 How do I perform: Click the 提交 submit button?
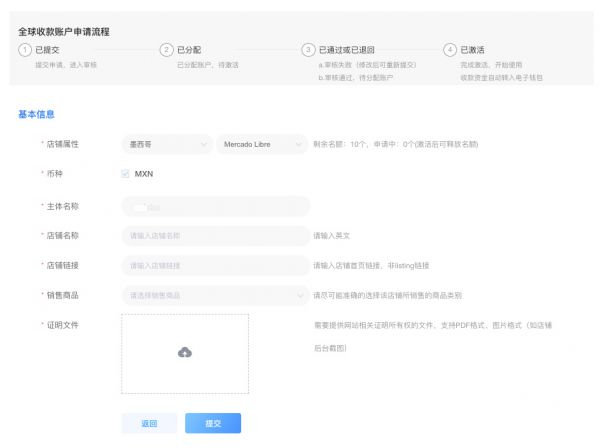point(212,423)
